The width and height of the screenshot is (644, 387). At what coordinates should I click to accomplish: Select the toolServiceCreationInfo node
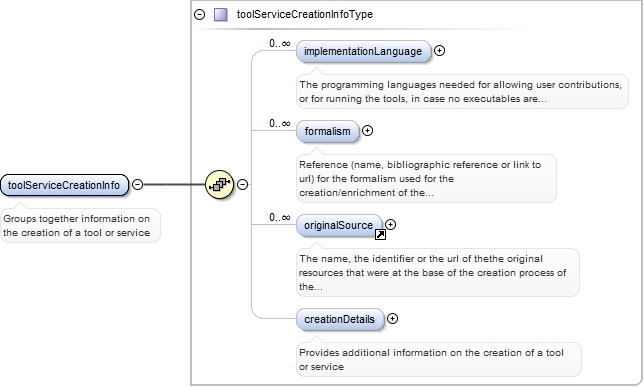click(64, 185)
